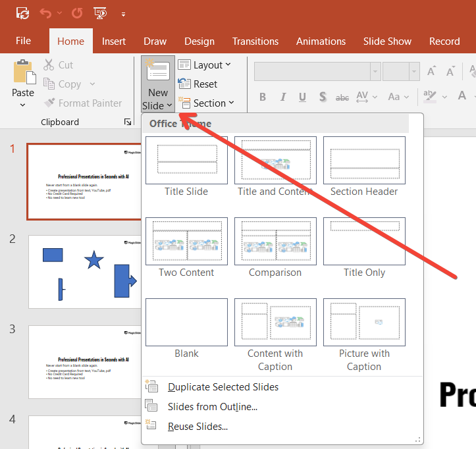This screenshot has height=449, width=476.
Task: Switch to the Design tab
Action: point(199,41)
